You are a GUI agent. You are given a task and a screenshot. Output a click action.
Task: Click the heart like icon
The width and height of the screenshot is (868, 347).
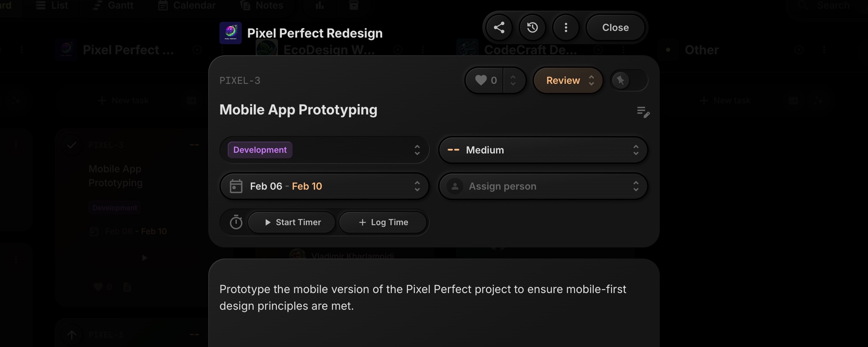481,80
